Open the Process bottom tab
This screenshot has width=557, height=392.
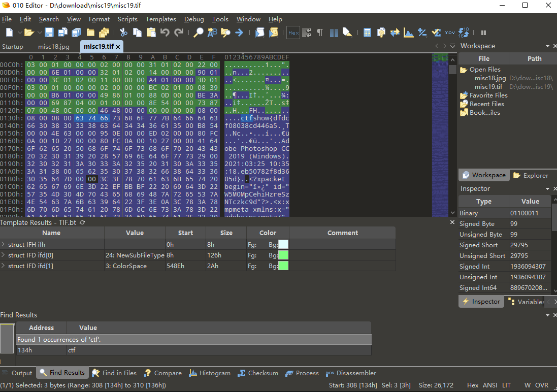tap(302, 373)
